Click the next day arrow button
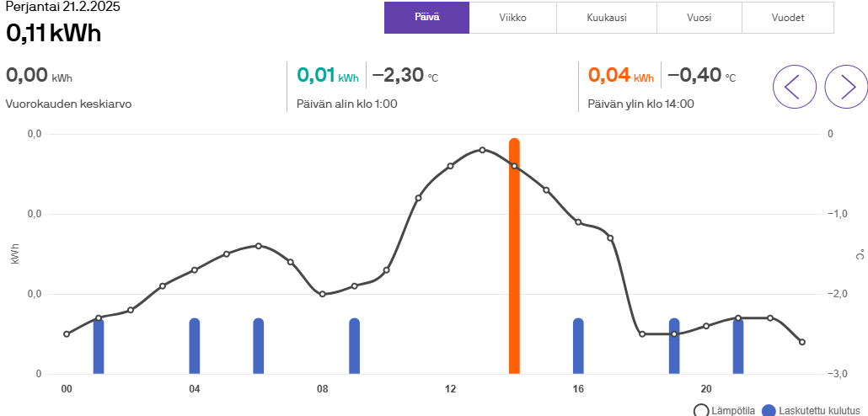Image resolution: width=868 pixels, height=416 pixels. point(846,86)
